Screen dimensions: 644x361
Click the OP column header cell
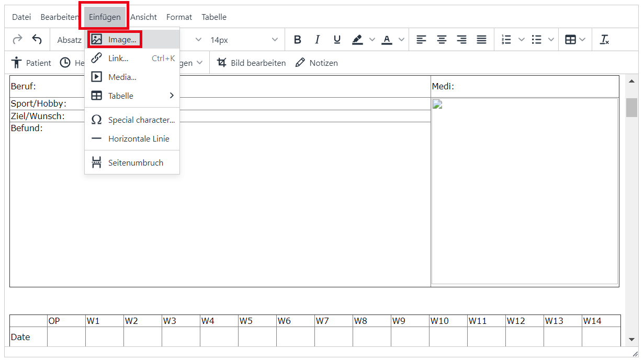coord(66,321)
